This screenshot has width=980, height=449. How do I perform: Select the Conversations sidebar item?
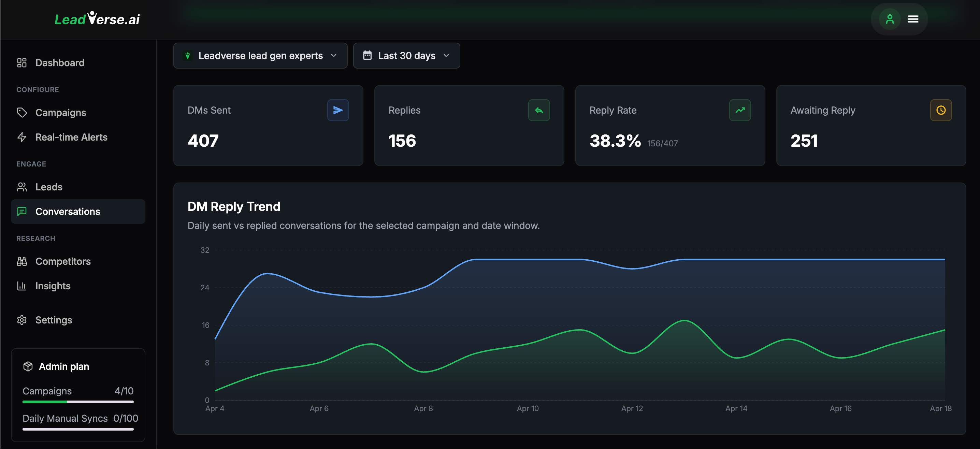click(68, 212)
